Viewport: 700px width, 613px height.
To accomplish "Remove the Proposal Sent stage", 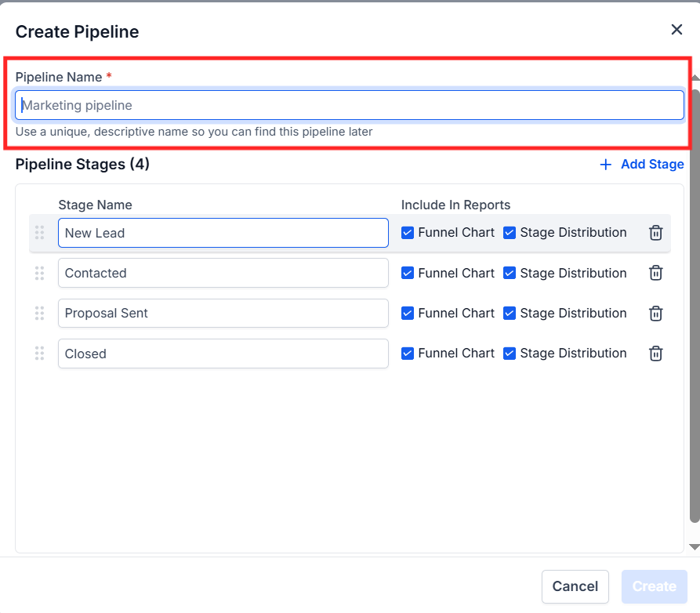I will [656, 313].
